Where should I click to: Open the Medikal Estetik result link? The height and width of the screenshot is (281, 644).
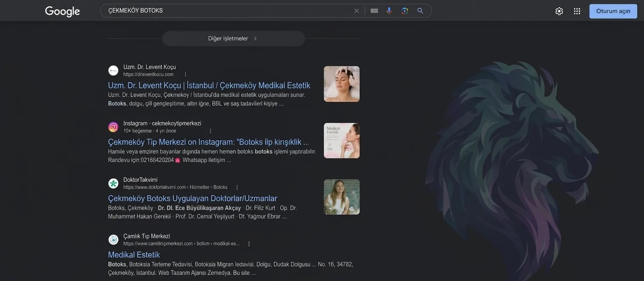coord(134,255)
